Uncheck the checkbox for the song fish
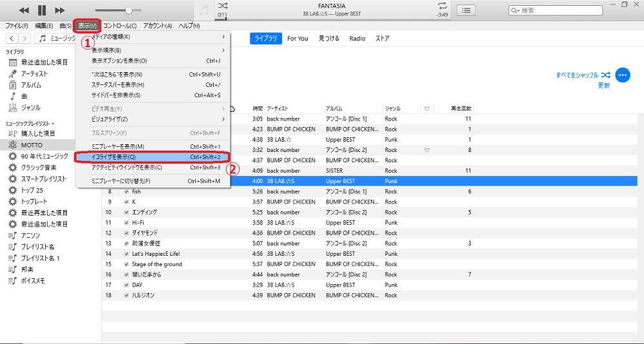 (x=126, y=191)
